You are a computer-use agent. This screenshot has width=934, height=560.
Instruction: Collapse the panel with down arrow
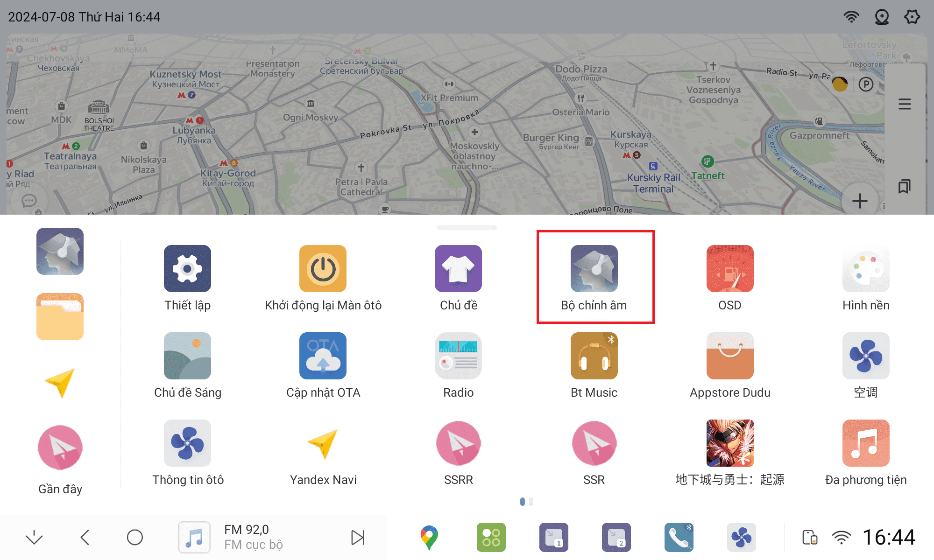(x=34, y=537)
